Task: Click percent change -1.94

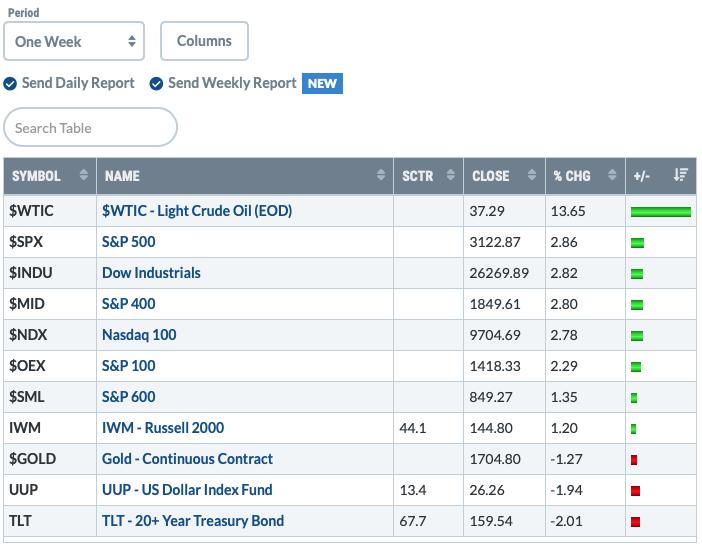Action: pyautogui.click(x=566, y=491)
